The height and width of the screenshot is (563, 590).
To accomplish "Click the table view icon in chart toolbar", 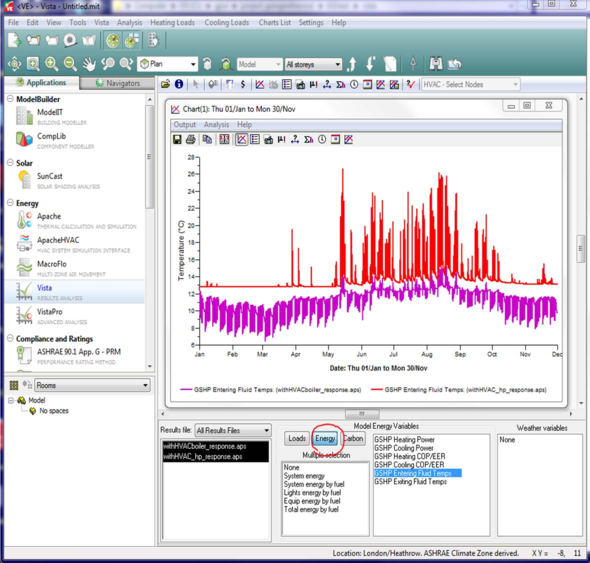I will pyautogui.click(x=255, y=140).
